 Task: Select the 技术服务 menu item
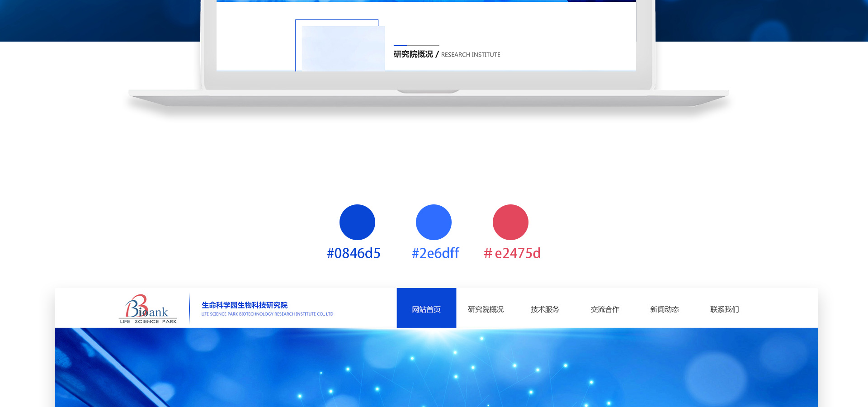[x=545, y=309]
